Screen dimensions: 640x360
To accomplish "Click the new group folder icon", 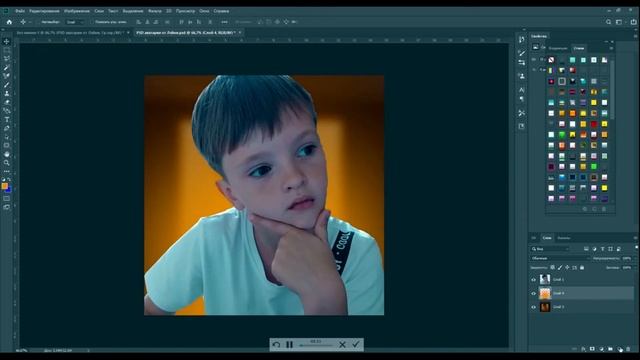I will coord(610,349).
